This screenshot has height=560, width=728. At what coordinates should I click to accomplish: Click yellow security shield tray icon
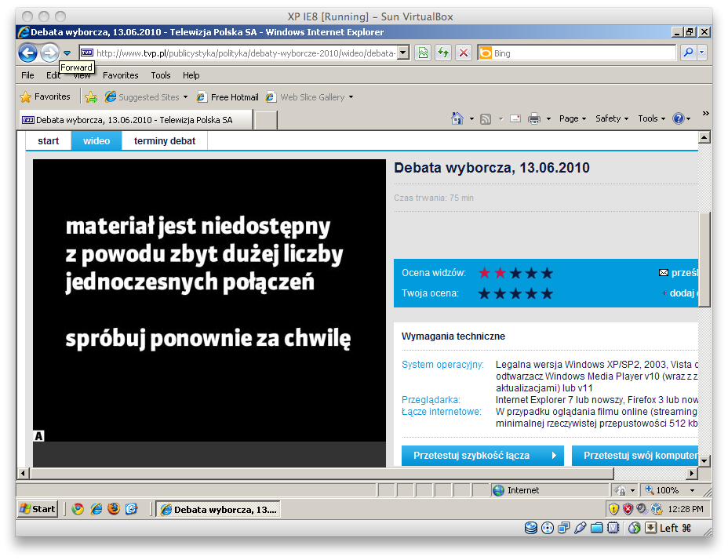613,509
